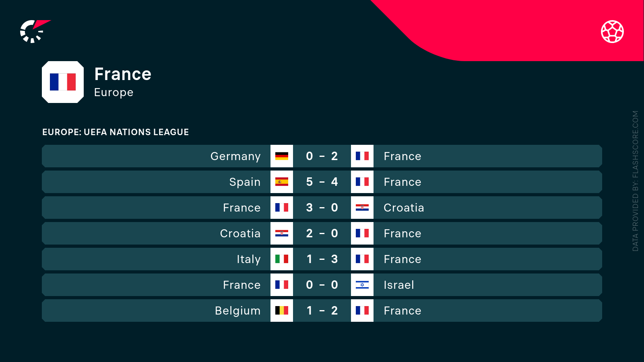Click the Spain flag icon
Image resolution: width=644 pixels, height=362 pixels.
coord(282,182)
